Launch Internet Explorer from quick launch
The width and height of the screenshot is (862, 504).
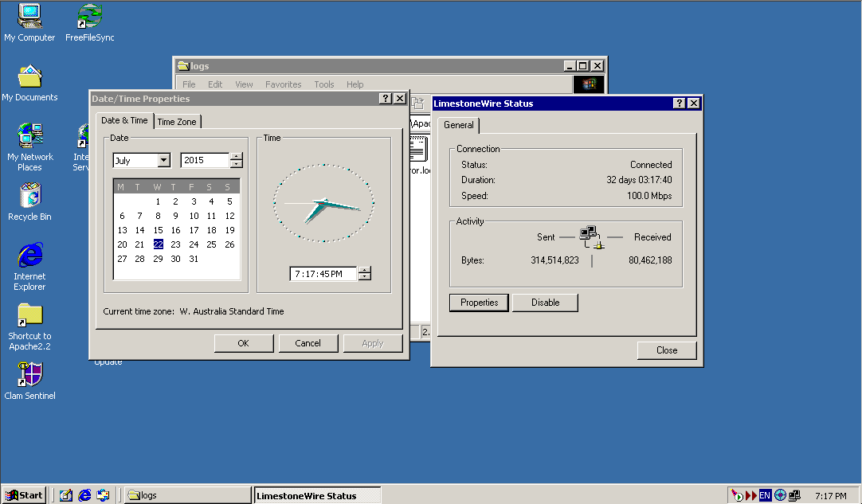(84, 495)
